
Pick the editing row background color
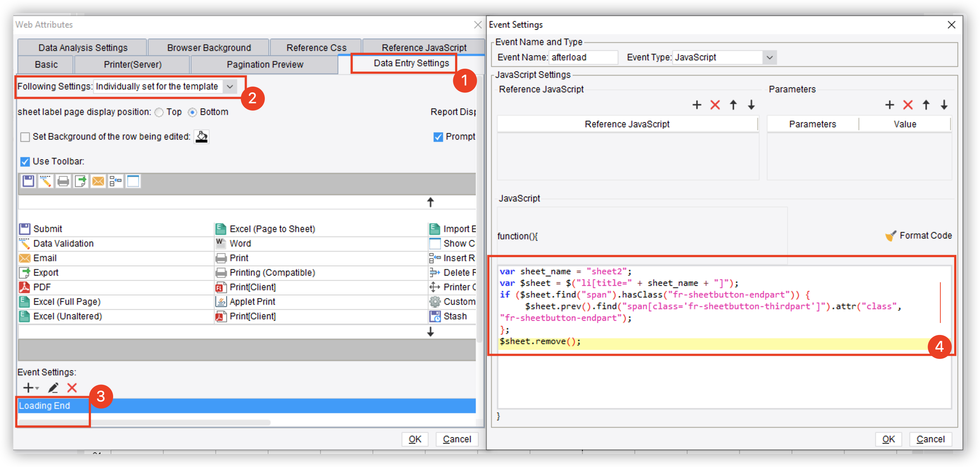click(202, 136)
